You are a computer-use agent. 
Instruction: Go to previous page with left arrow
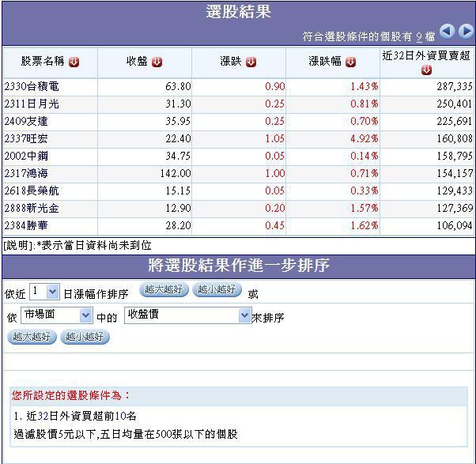coord(447,32)
